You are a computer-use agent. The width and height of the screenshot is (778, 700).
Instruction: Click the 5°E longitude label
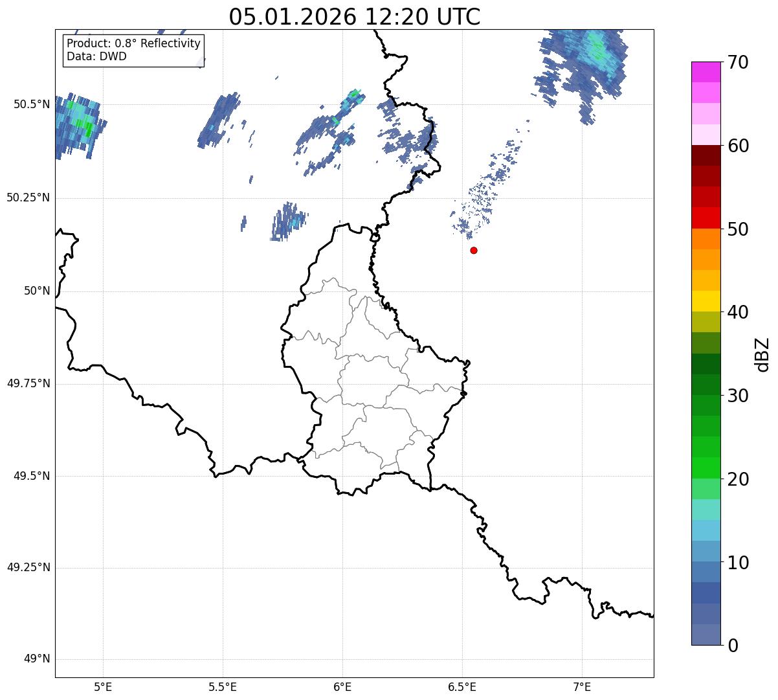103,687
